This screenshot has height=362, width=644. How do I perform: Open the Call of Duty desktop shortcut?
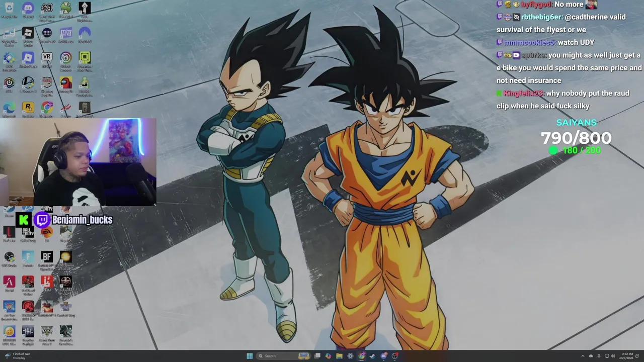(28, 234)
